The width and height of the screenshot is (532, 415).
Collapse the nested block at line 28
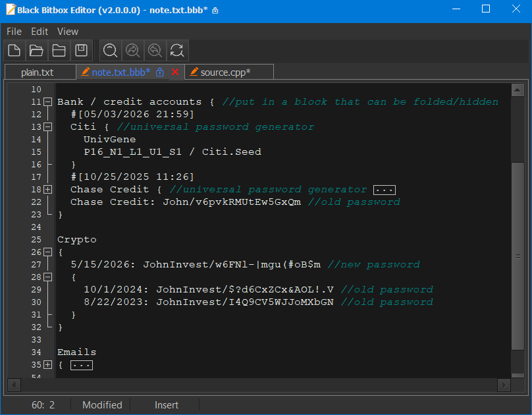[48, 277]
